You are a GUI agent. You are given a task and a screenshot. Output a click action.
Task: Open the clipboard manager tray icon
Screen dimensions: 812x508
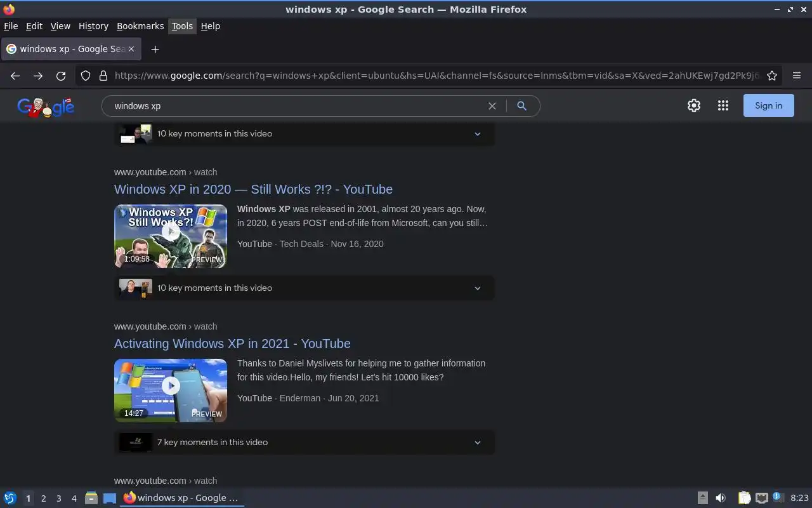click(x=744, y=498)
